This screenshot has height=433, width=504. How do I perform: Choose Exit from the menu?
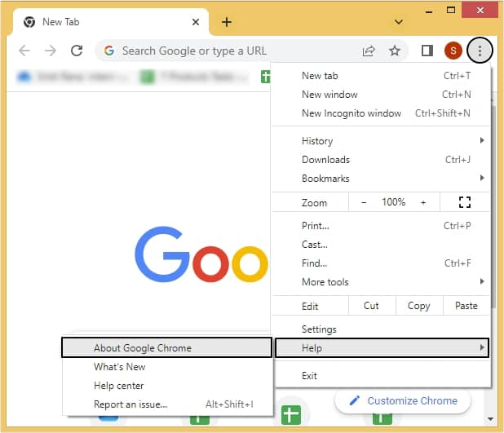381,376
